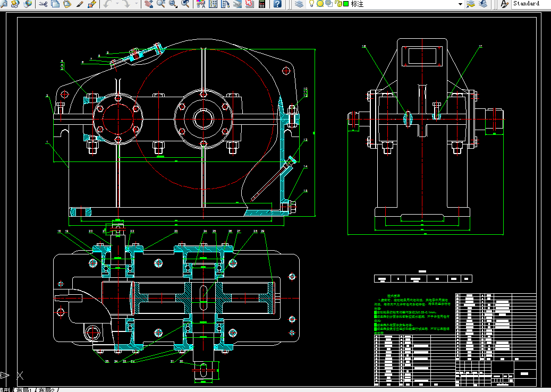
Task: Toggle freeze sun icon for 标注 layer
Action: [320, 4]
